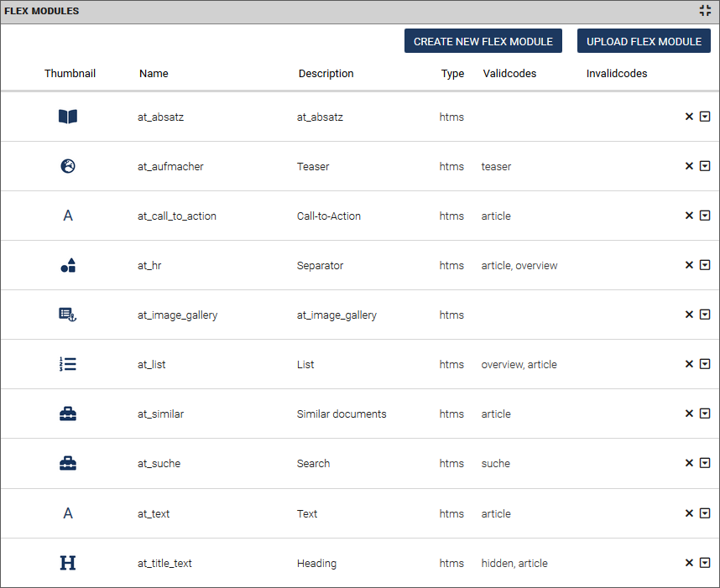Click the 'teaser' validcodes cell
Image resolution: width=720 pixels, height=588 pixels.
point(496,167)
